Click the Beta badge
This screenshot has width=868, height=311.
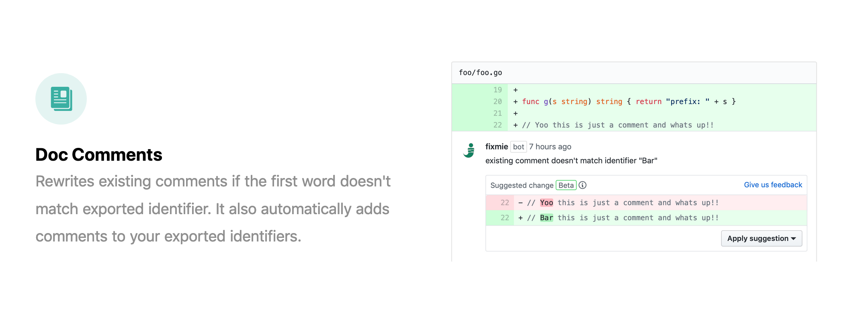pos(566,185)
